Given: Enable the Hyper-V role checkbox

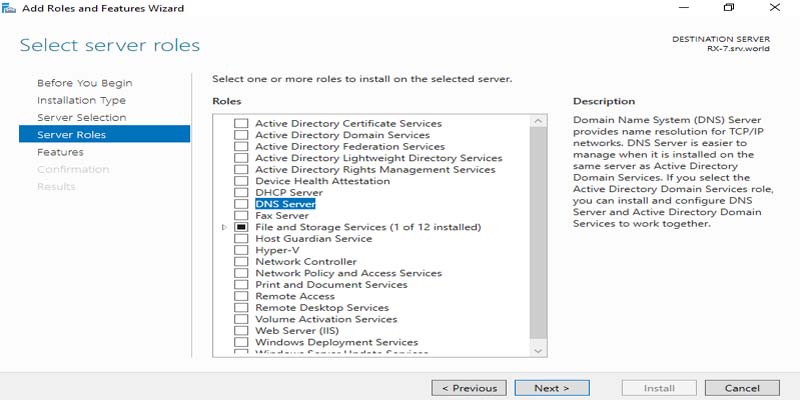Looking at the screenshot, I should click(x=241, y=250).
